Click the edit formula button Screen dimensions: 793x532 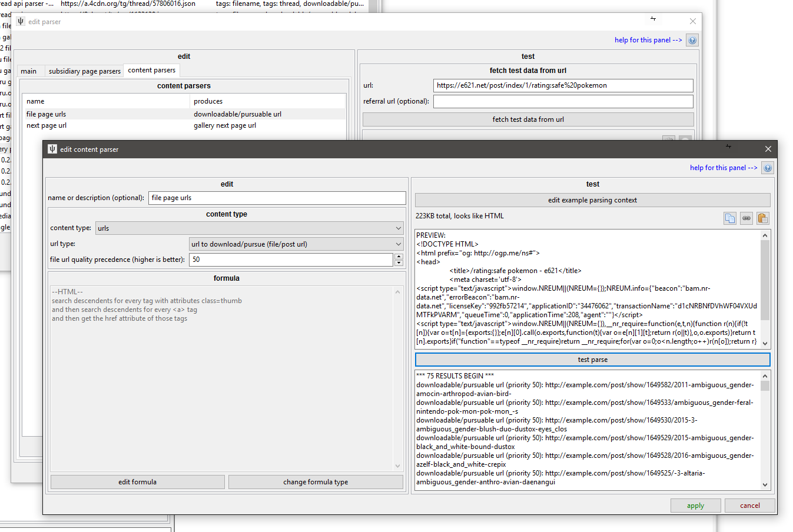click(137, 482)
